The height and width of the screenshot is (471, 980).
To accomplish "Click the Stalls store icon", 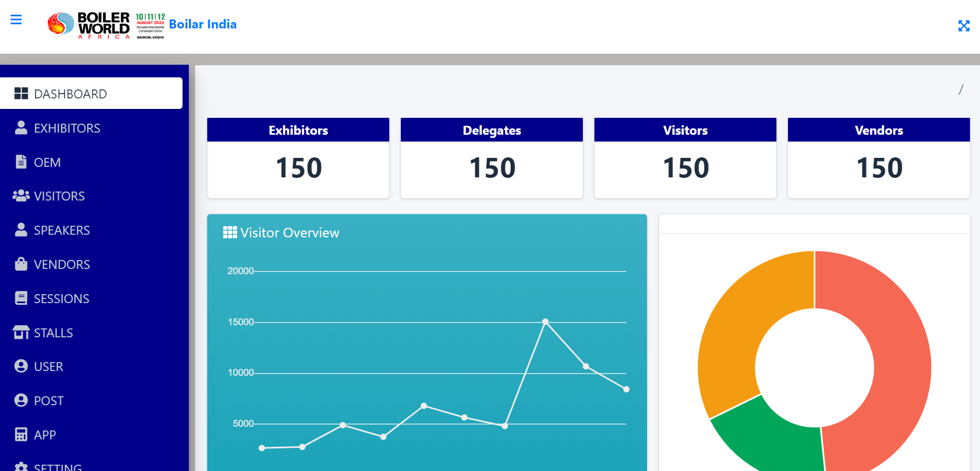I will coord(21,333).
